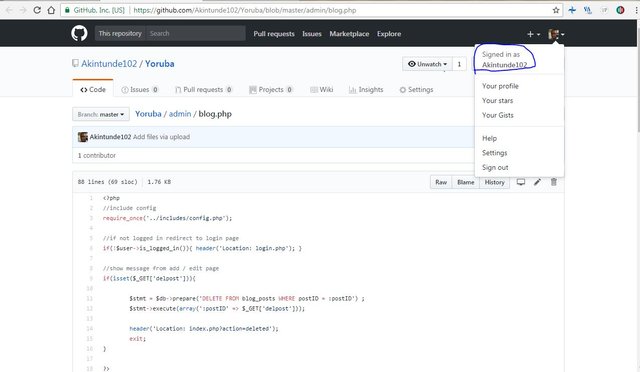Click the browser forward arrow

pyautogui.click(x=23, y=10)
